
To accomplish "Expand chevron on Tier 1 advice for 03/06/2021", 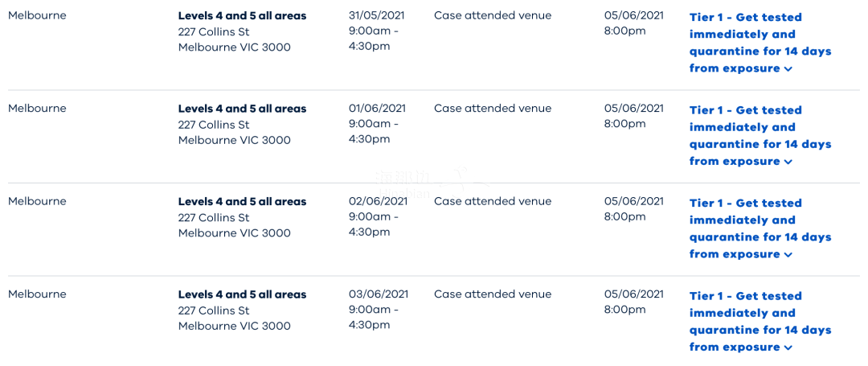I will 788,348.
